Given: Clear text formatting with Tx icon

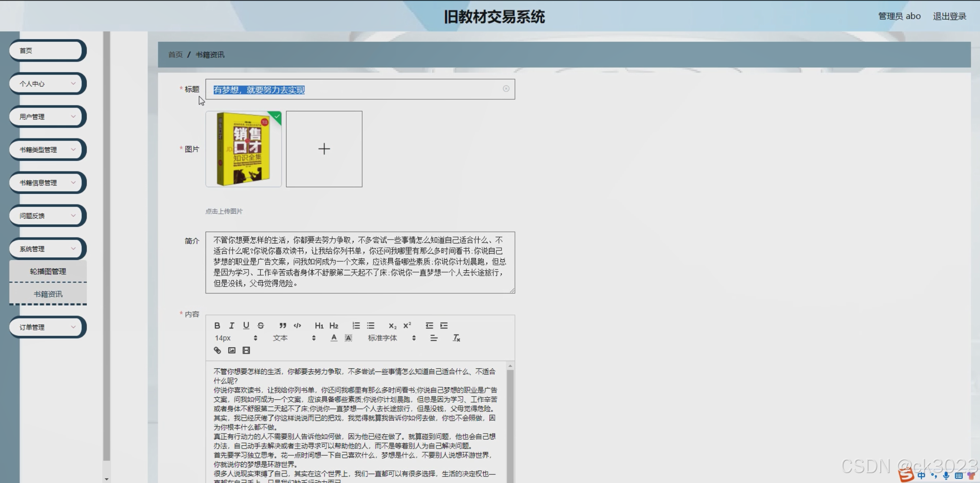Looking at the screenshot, I should 456,338.
